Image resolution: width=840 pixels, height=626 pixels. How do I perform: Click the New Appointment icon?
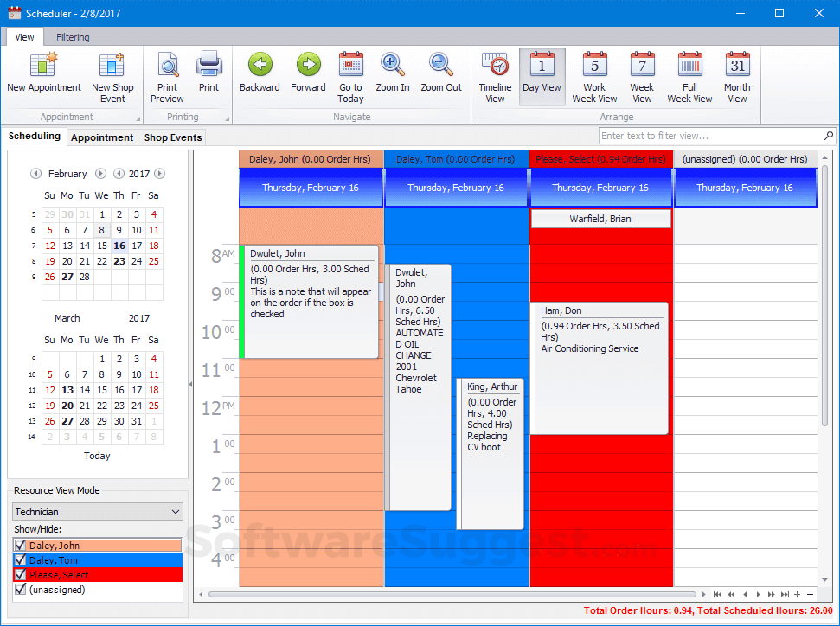43,66
